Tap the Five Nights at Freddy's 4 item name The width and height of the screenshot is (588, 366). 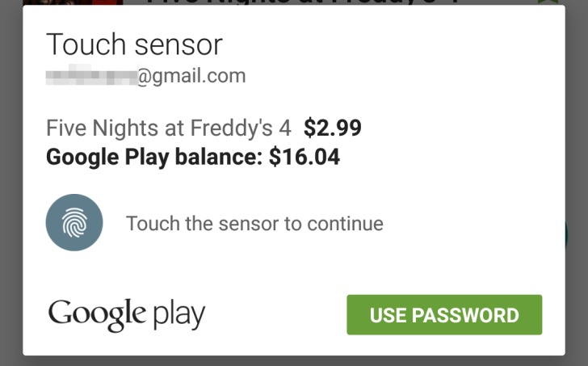(169, 128)
